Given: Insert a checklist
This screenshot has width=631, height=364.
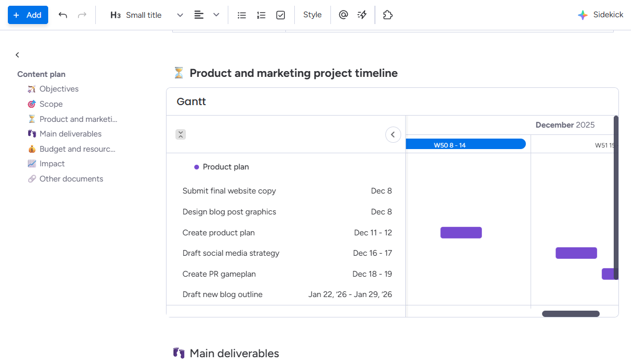Looking at the screenshot, I should 280,15.
